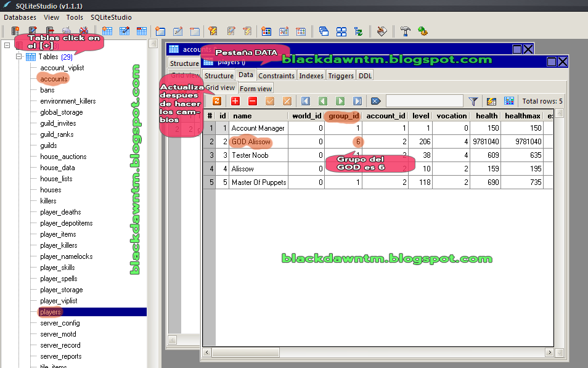Image resolution: width=588 pixels, height=368 pixels.
Task: Click the Create new table icon
Action: [107, 31]
